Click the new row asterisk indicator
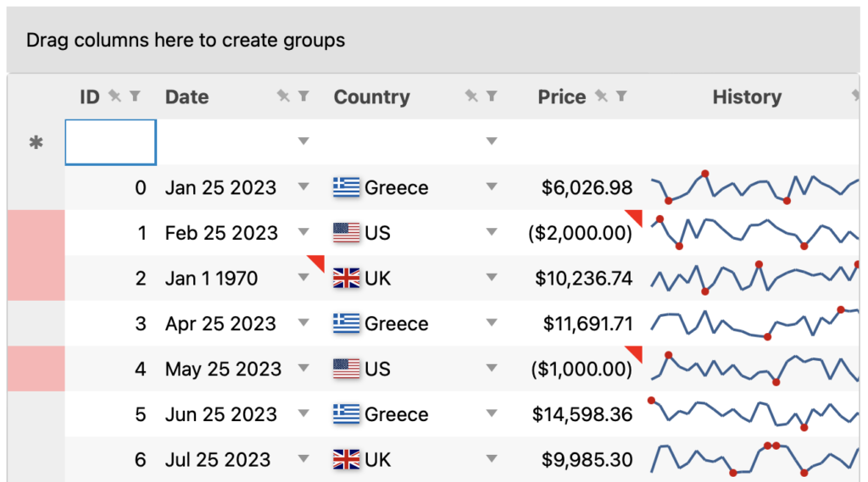This screenshot has height=482, width=868. click(36, 143)
